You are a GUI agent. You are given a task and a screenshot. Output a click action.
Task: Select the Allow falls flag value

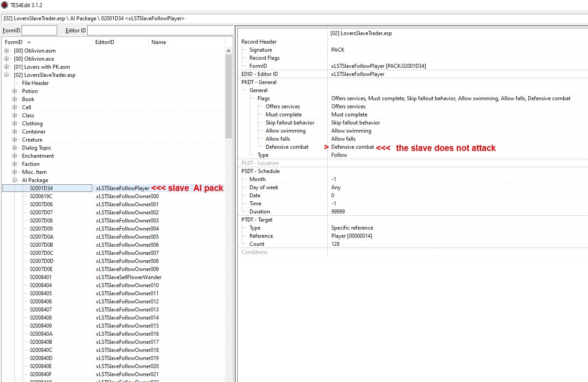(343, 139)
